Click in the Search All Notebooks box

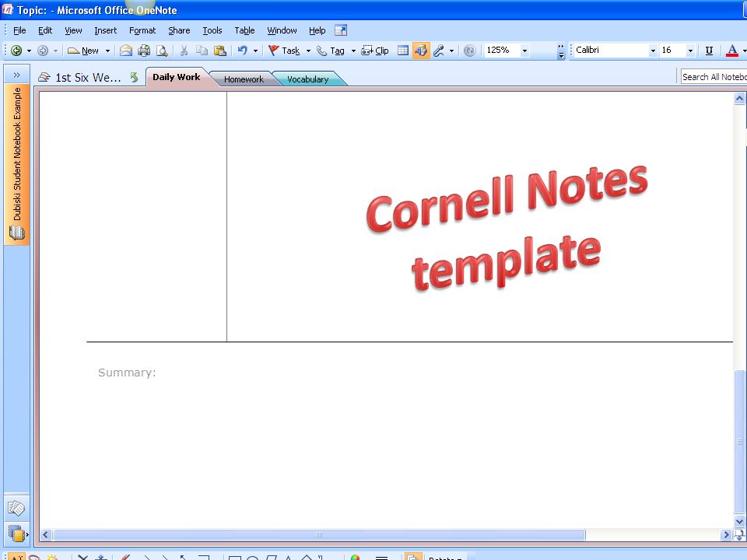pos(714,77)
